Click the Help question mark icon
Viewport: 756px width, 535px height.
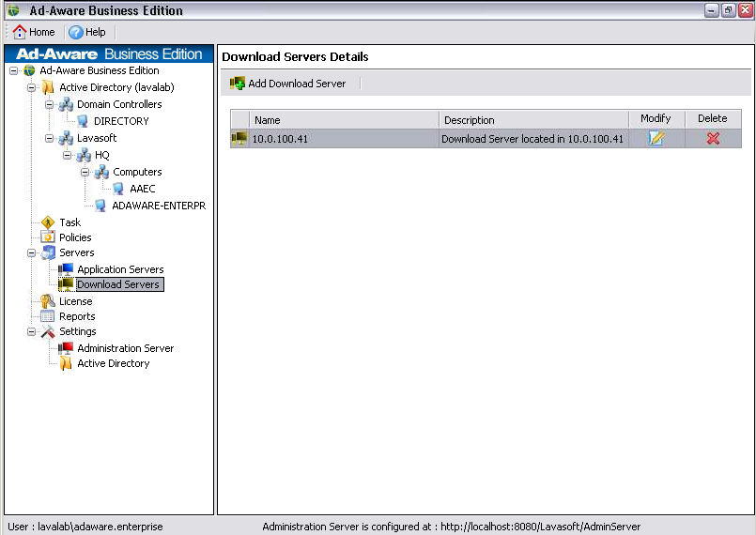pos(76,32)
